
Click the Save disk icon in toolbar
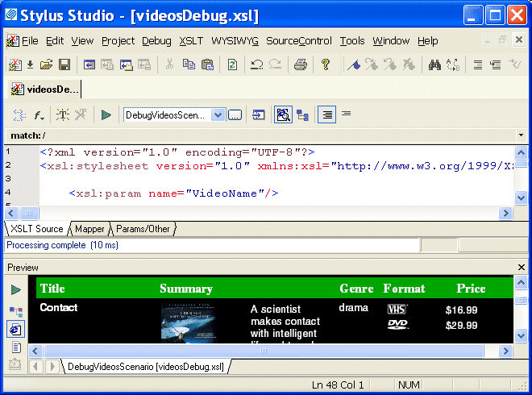64,65
